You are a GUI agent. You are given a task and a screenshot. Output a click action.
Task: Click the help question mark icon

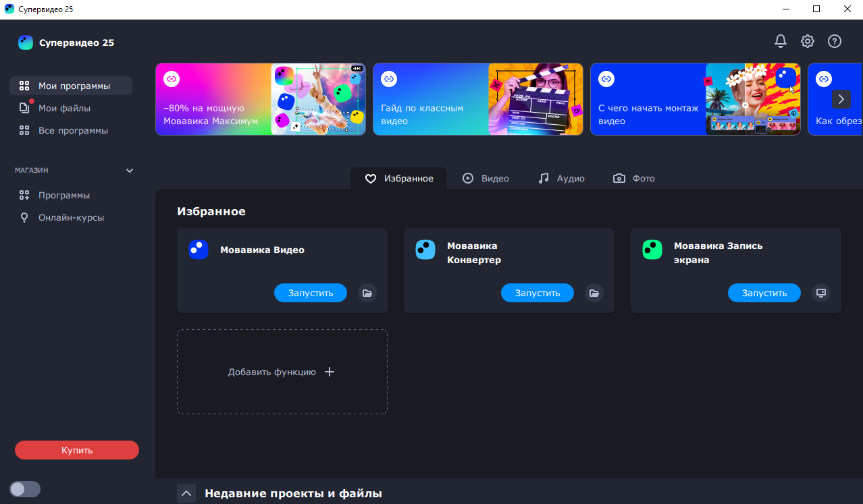pos(835,41)
